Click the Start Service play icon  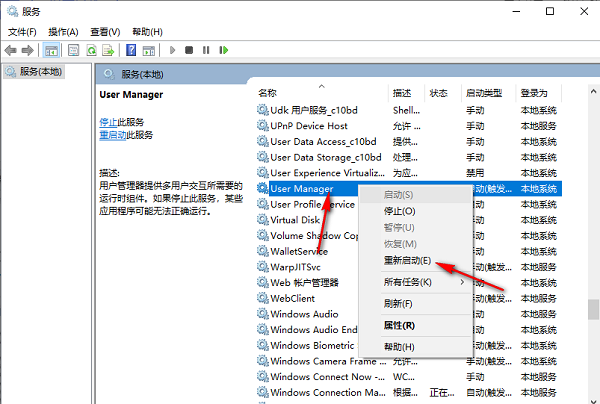(173, 49)
